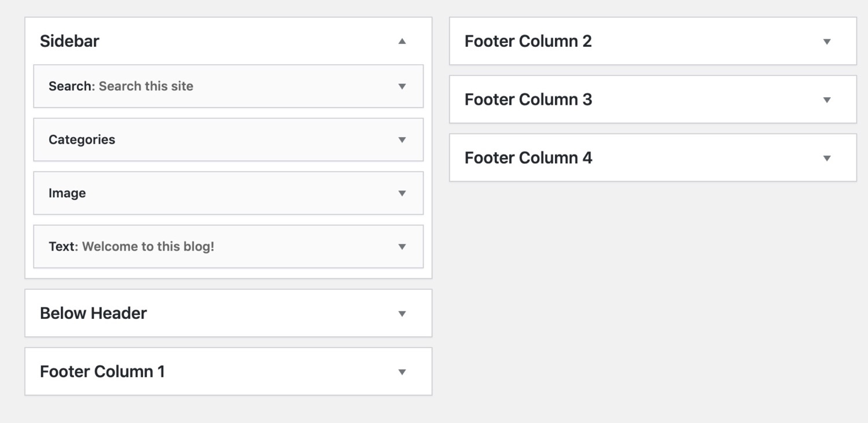This screenshot has width=868, height=423.
Task: Click the Footer Column 4 heading text
Action: tap(528, 158)
